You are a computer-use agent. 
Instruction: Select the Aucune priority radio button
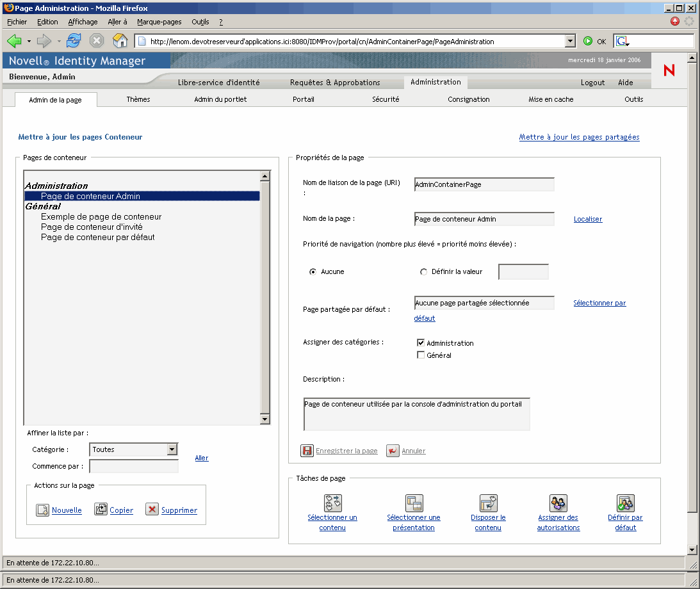(313, 271)
